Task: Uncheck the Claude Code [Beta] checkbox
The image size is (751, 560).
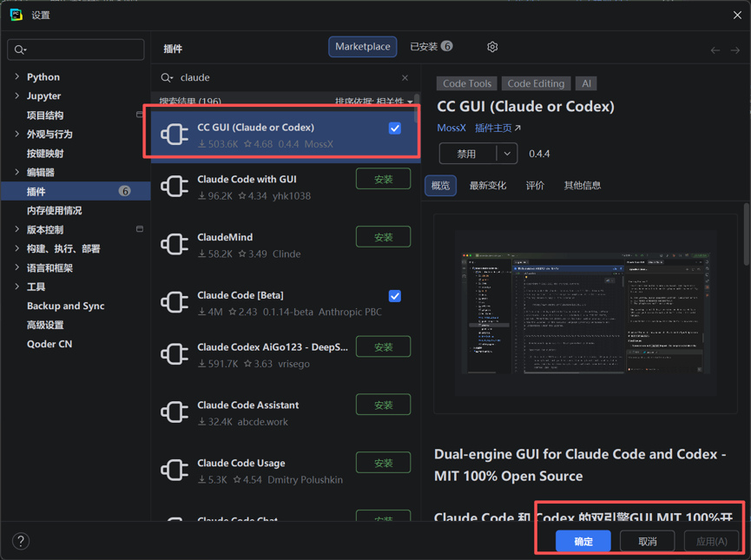Action: [395, 296]
